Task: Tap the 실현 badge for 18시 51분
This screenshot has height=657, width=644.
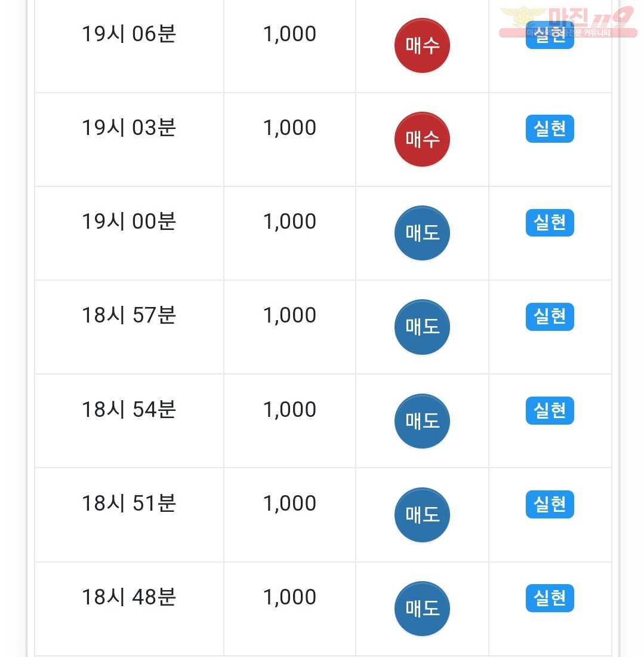Action: (x=550, y=504)
